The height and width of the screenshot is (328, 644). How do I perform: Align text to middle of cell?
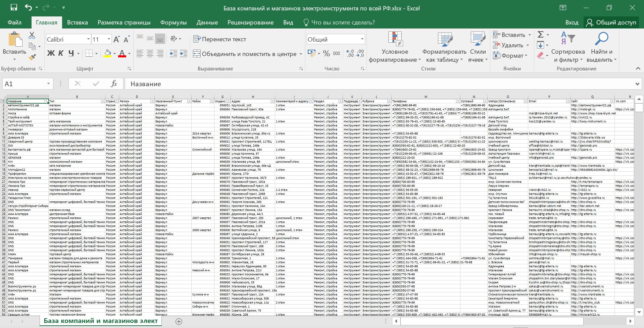pos(150,39)
